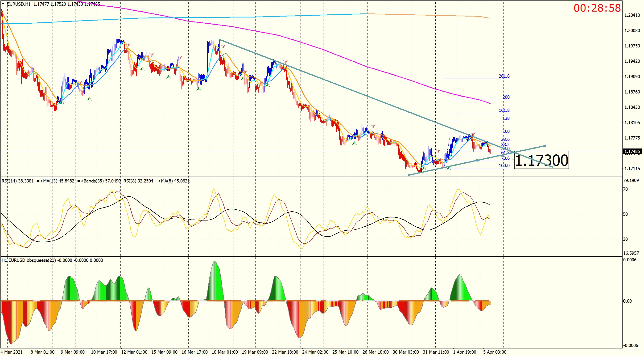Click midpoint handle of rising trendline
Viewport: 644px width, 356px height.
477,160
